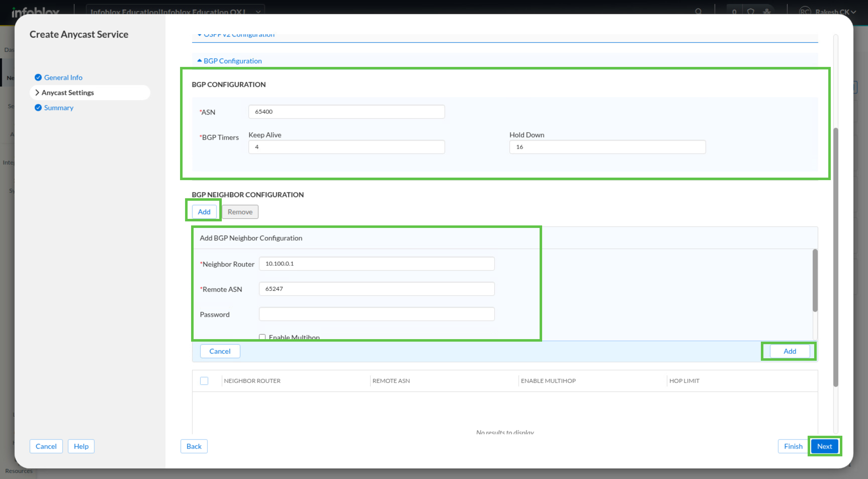Viewport: 868px width, 479px height.
Task: Open Help for the wizard
Action: [81, 446]
